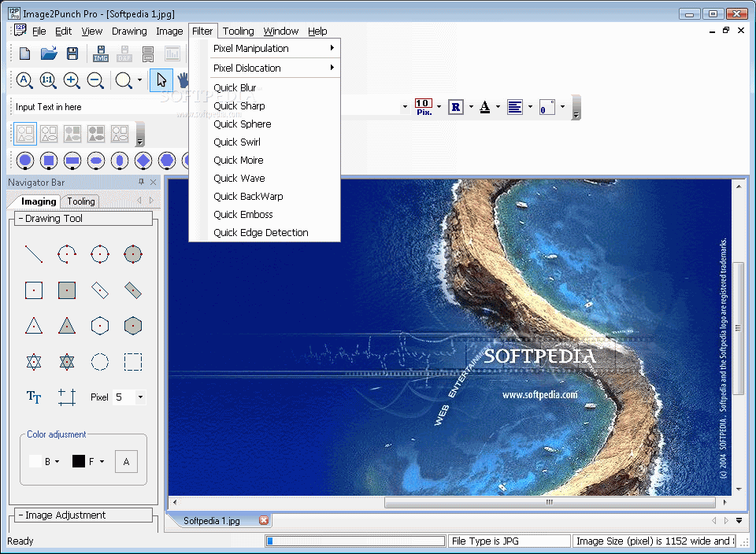Select the crop tool icon
This screenshot has height=554, width=756.
(x=66, y=397)
